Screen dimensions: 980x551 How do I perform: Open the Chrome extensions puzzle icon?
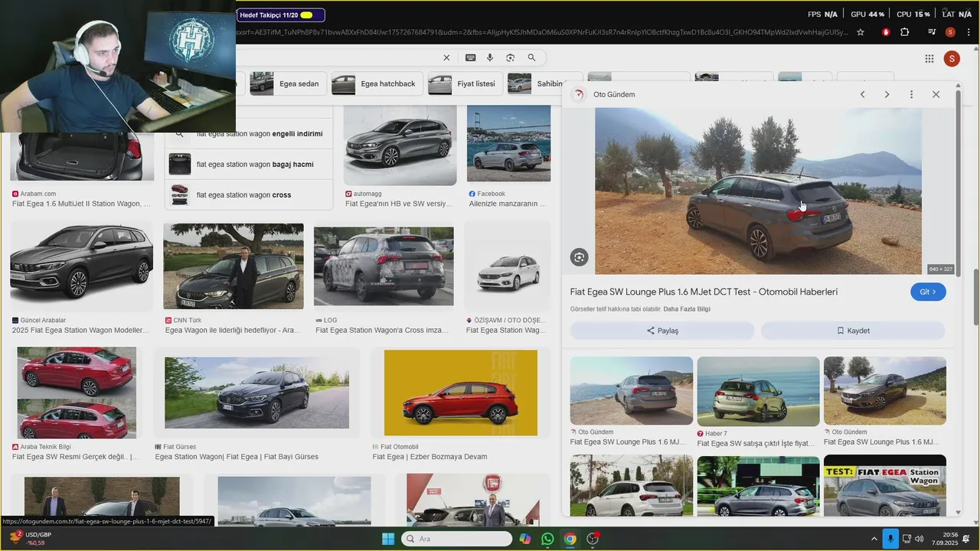point(905,32)
